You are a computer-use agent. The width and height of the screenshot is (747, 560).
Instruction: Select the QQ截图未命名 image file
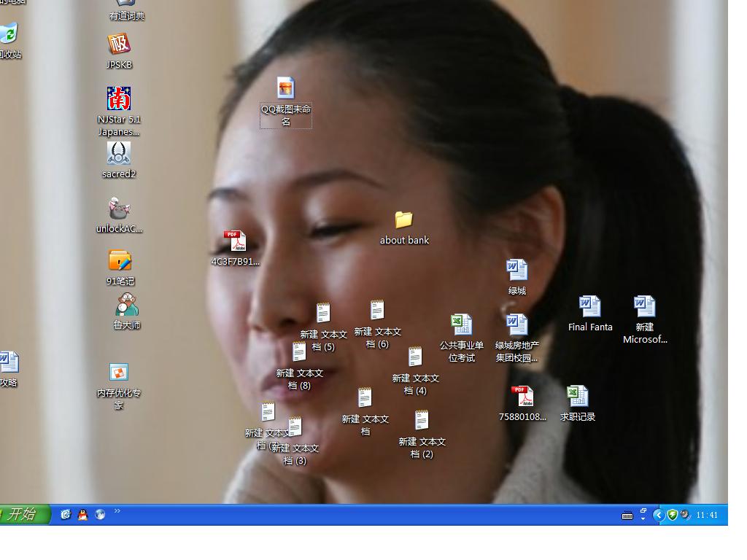tap(286, 89)
